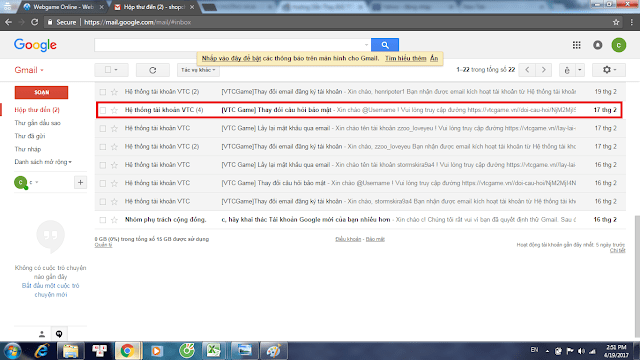Reload the browser page
640x360 pixels.
click(35, 22)
